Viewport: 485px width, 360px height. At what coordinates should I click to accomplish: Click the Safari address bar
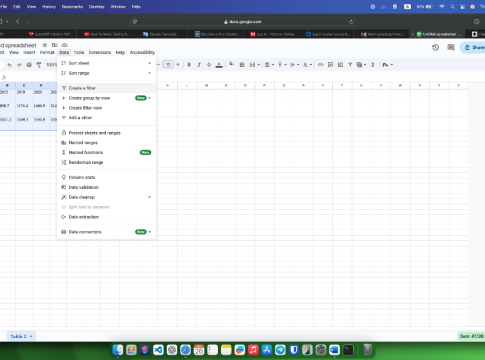(x=243, y=22)
